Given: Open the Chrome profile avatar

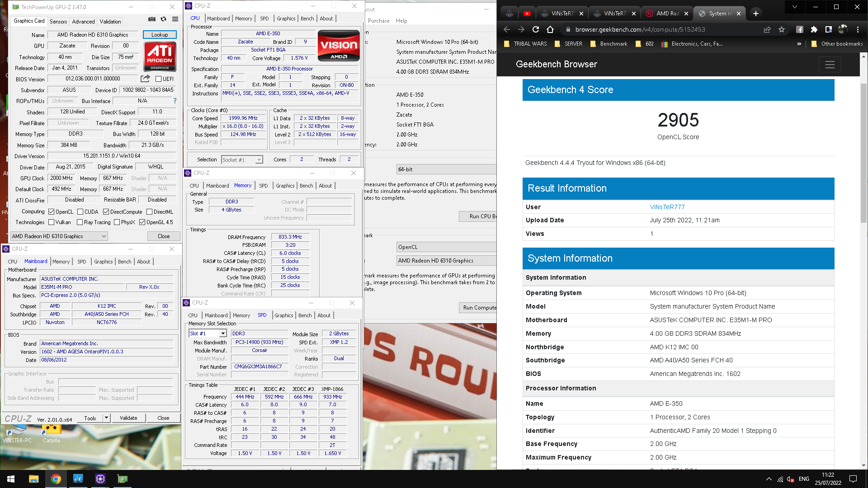Looking at the screenshot, I should pos(843,29).
